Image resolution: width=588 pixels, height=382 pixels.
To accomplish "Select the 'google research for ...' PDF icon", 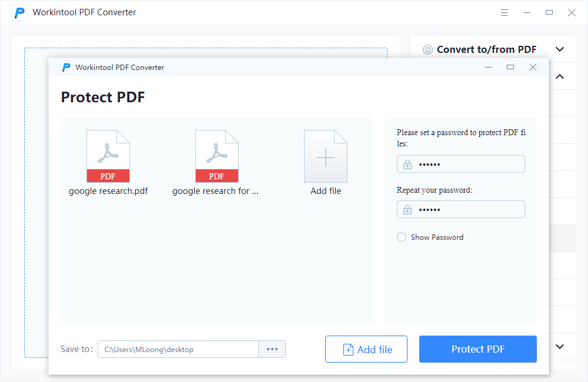I will click(x=217, y=156).
